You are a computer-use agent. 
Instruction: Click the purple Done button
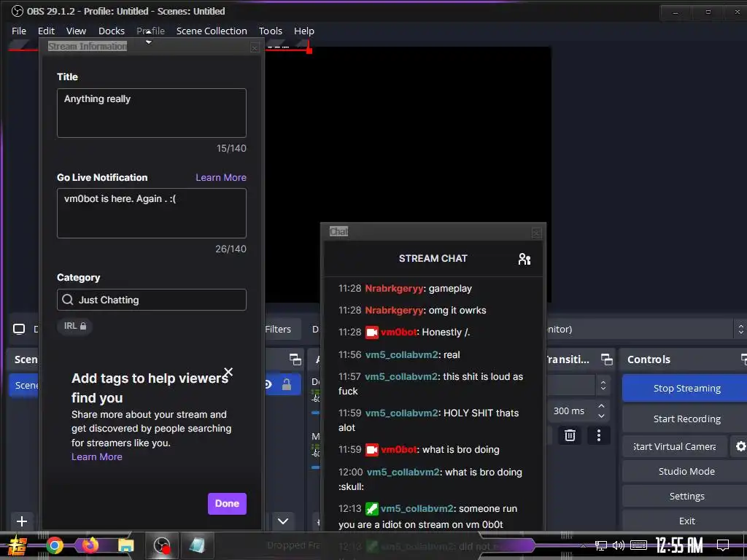click(x=228, y=503)
